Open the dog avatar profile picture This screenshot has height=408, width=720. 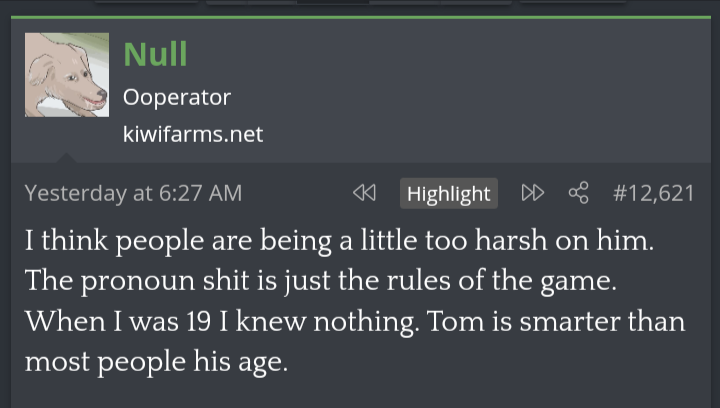click(x=66, y=75)
